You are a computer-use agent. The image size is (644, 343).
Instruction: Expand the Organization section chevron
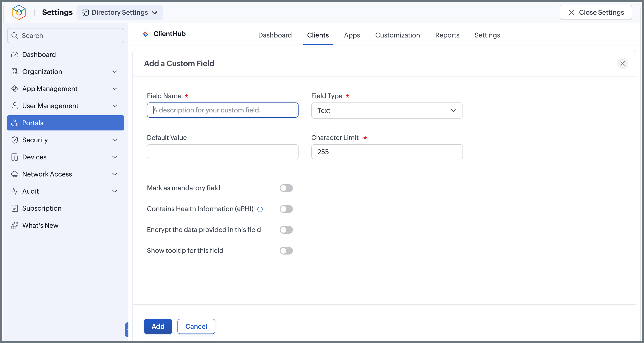click(x=115, y=72)
